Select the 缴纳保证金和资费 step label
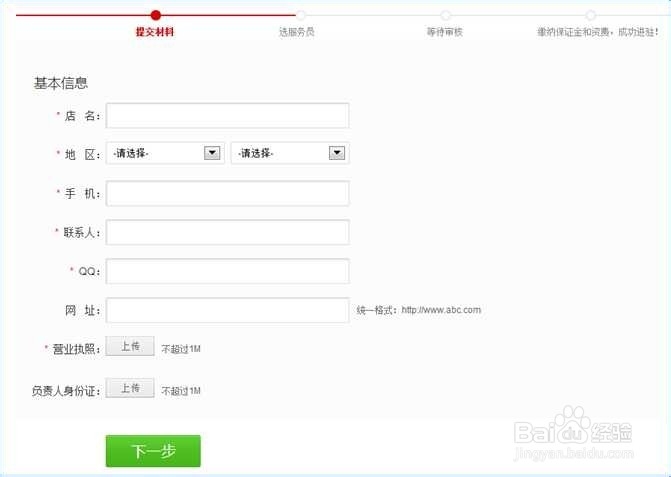The height and width of the screenshot is (477, 671). (x=598, y=32)
